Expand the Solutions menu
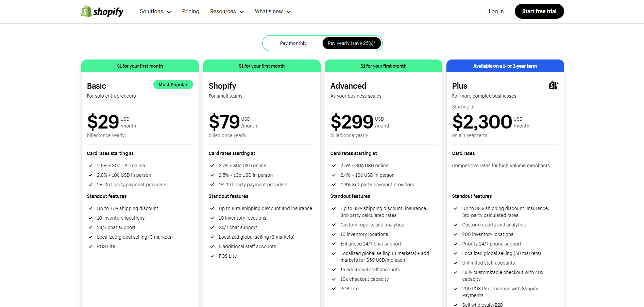The width and height of the screenshot is (644, 307). point(155,12)
